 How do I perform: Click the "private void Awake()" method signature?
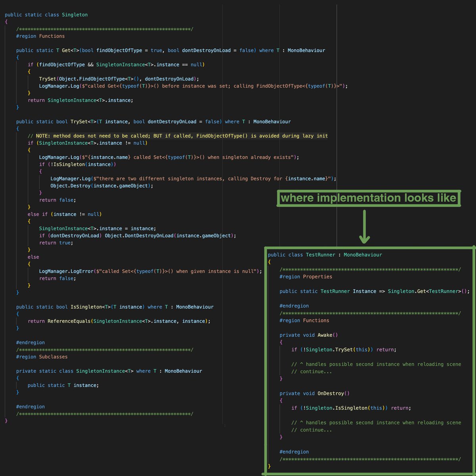point(309,336)
